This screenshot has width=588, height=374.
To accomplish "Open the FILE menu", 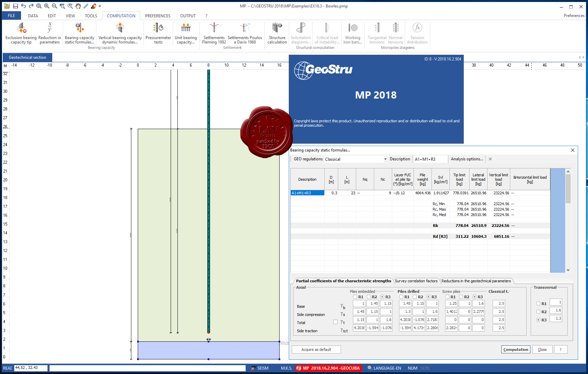I will [12, 16].
